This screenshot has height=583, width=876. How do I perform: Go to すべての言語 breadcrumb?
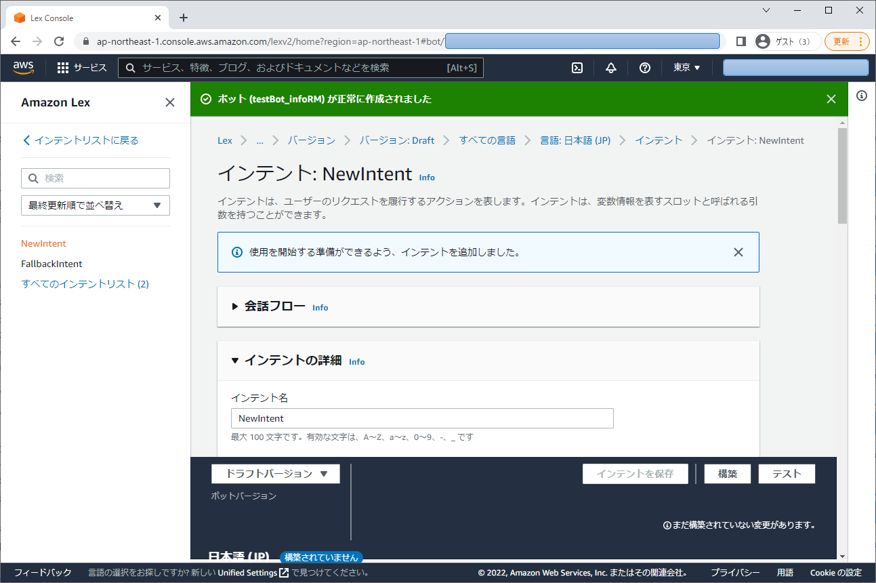click(487, 140)
